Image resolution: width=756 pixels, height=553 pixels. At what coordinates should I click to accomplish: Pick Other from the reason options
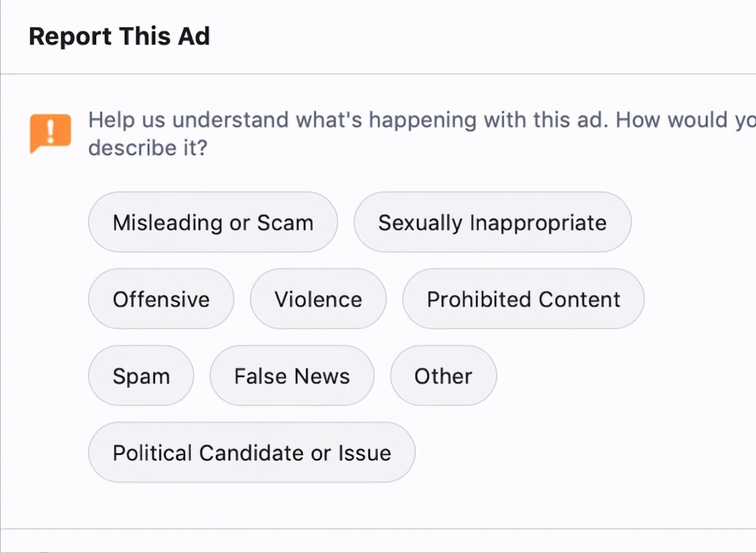tap(443, 375)
